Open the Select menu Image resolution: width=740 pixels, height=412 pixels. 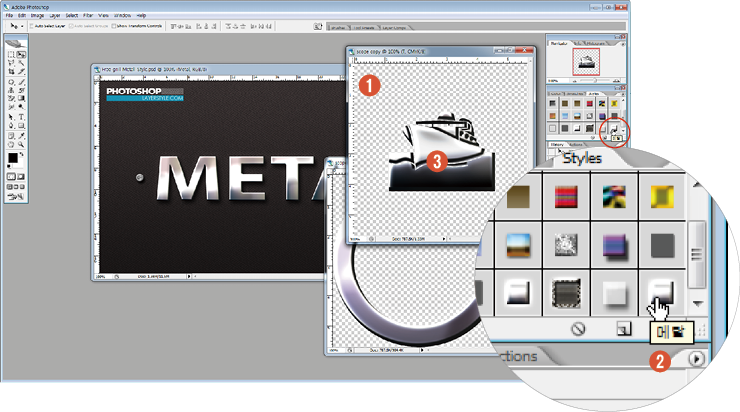[x=72, y=16]
